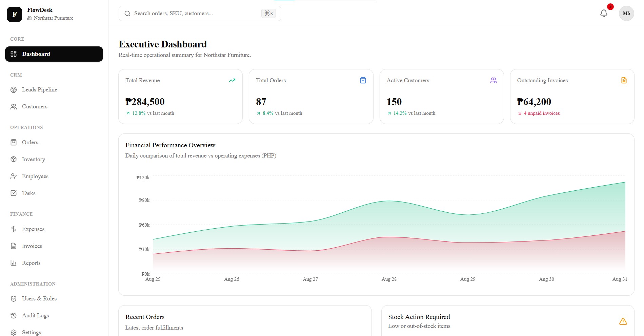Image resolution: width=644 pixels, height=336 pixels.
Task: Click the ₱120k y-axis label
Action: coord(143,177)
